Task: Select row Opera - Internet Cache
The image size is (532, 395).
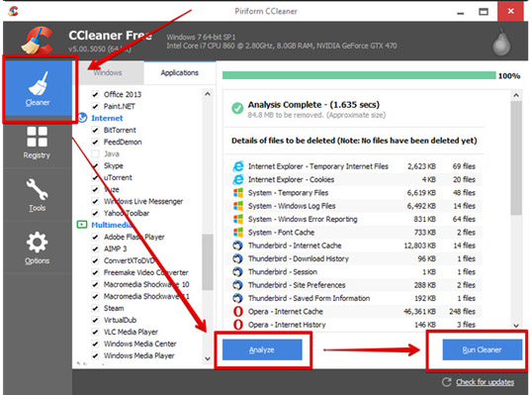Action: coord(355,312)
